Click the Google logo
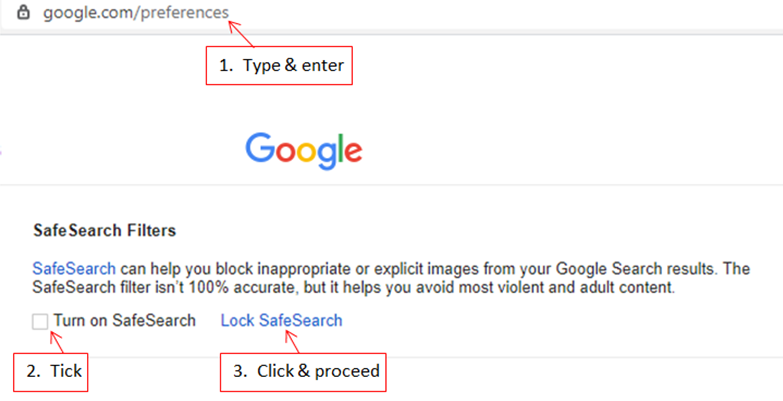This screenshot has width=783, height=401. tap(304, 151)
